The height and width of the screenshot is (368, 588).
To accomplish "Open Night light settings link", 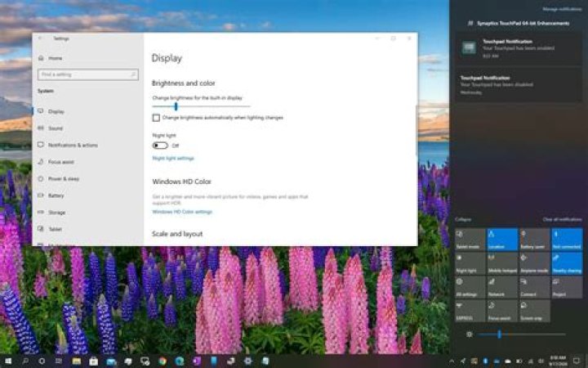I will coord(173,159).
